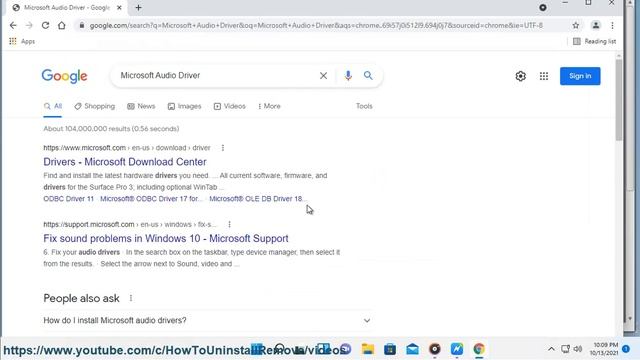Start voice search with microphone icon
The width and height of the screenshot is (640, 360).
(x=348, y=76)
